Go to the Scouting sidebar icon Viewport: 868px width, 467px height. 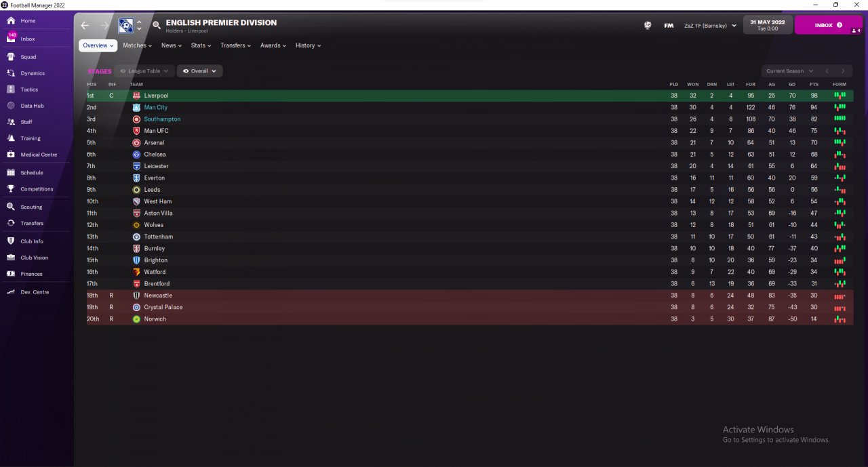tap(11, 207)
